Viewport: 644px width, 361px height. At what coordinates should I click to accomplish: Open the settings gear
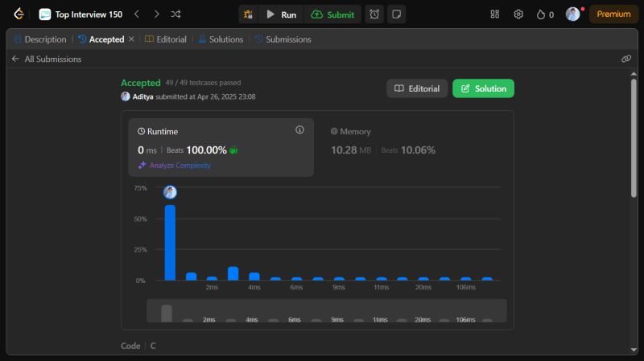click(518, 14)
